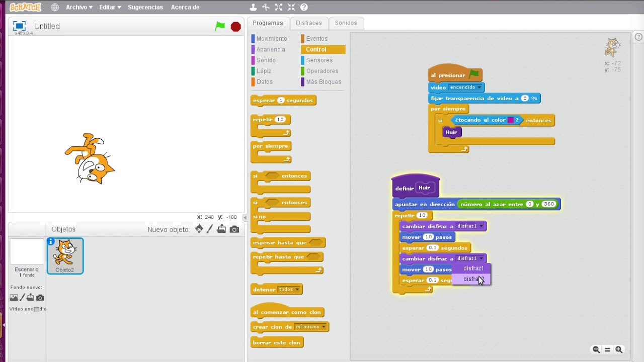Viewport: 644px width, 362px height.
Task: Switch to the Programas tab
Action: pos(268,23)
